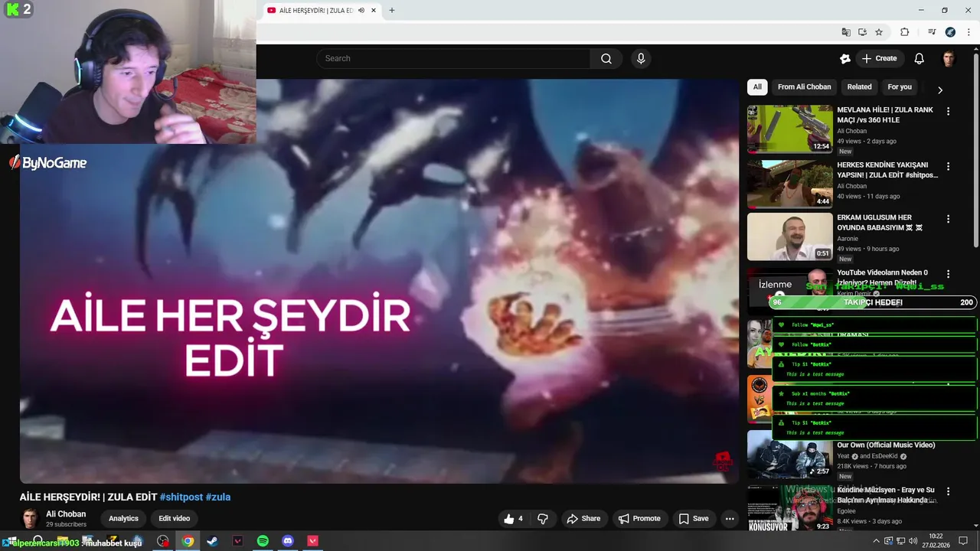Select the From Ali Choban chip
The width and height of the screenshot is (980, 551).
tap(805, 87)
